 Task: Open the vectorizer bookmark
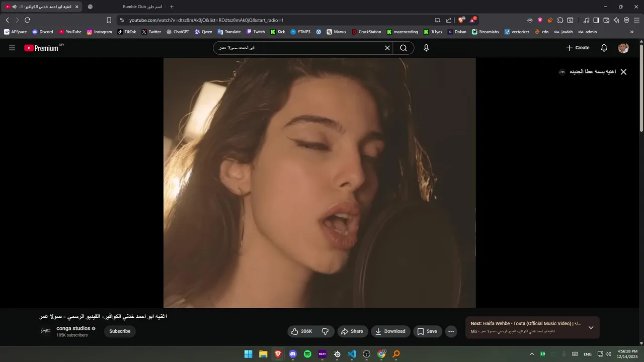coord(517,32)
